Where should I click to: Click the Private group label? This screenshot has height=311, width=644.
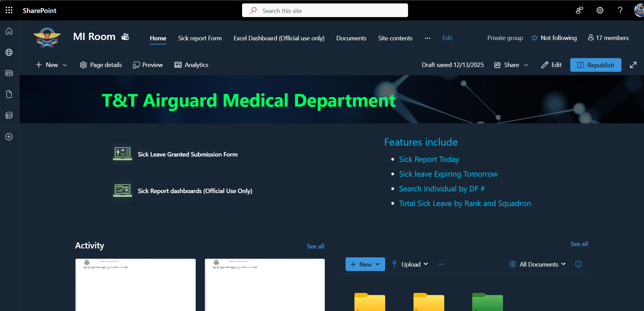505,38
